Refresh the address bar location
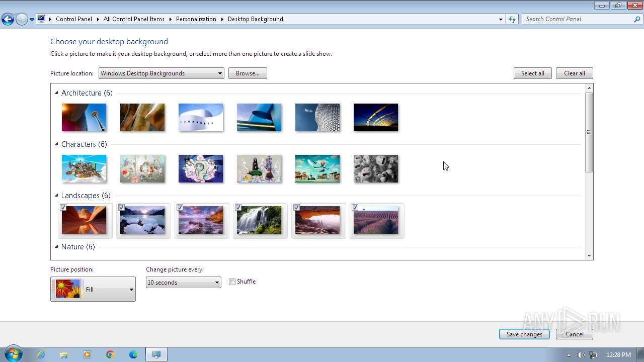 pyautogui.click(x=512, y=19)
